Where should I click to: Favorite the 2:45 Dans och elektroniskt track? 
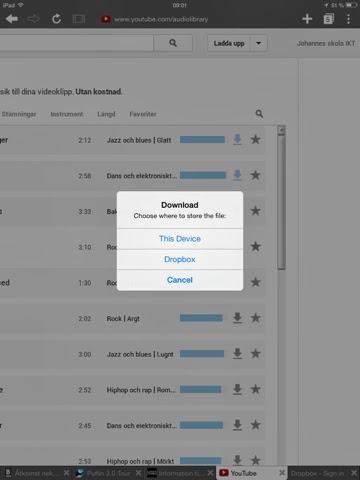click(256, 425)
